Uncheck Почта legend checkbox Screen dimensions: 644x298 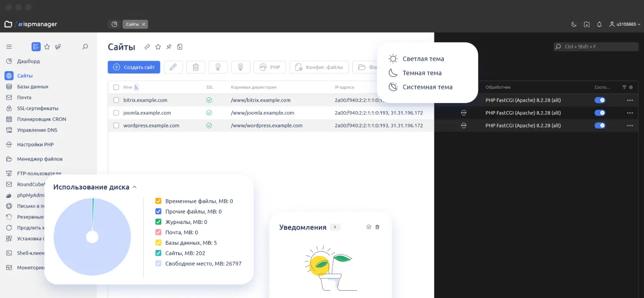[158, 232]
